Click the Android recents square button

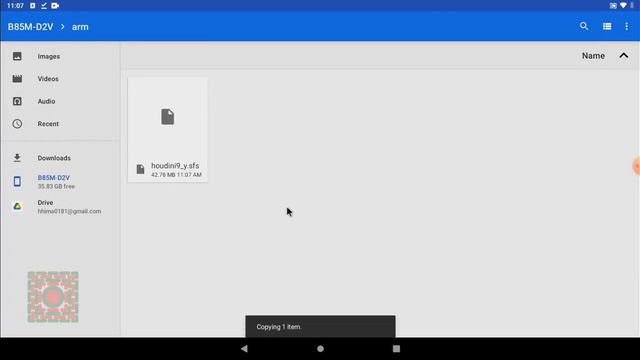[396, 349]
